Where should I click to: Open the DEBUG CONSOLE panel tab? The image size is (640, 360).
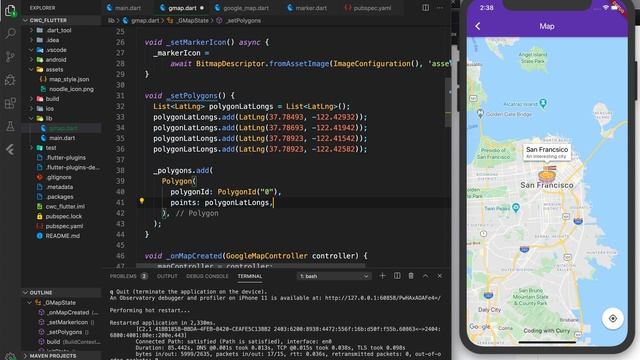pyautogui.click(x=207, y=276)
